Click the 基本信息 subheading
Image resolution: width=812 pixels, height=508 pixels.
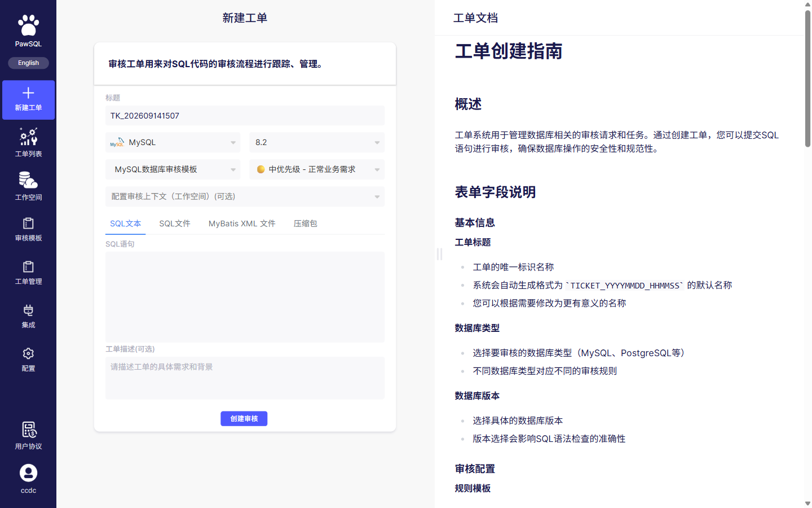tap(475, 223)
